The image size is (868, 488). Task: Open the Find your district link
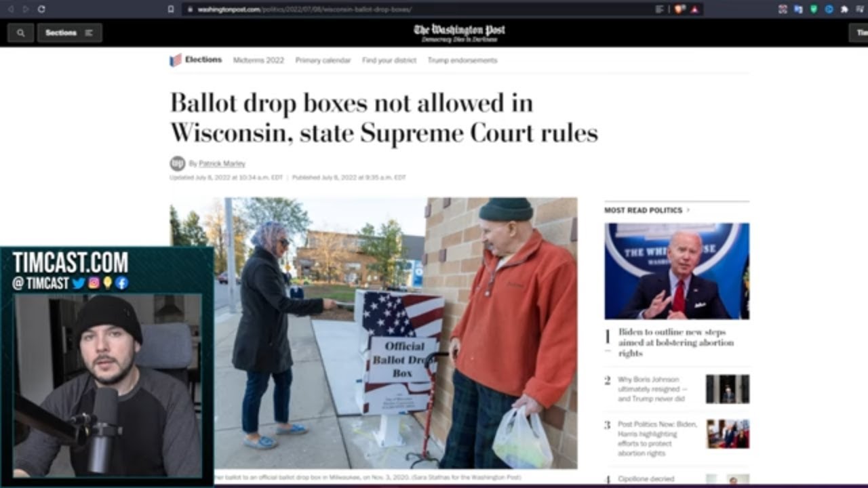click(389, 60)
